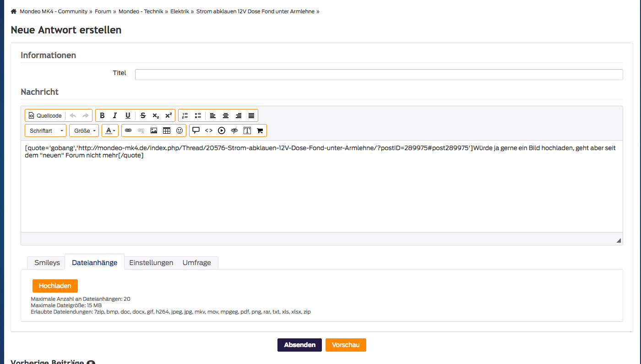
Task: Expand the Größe size dropdown
Action: [84, 131]
